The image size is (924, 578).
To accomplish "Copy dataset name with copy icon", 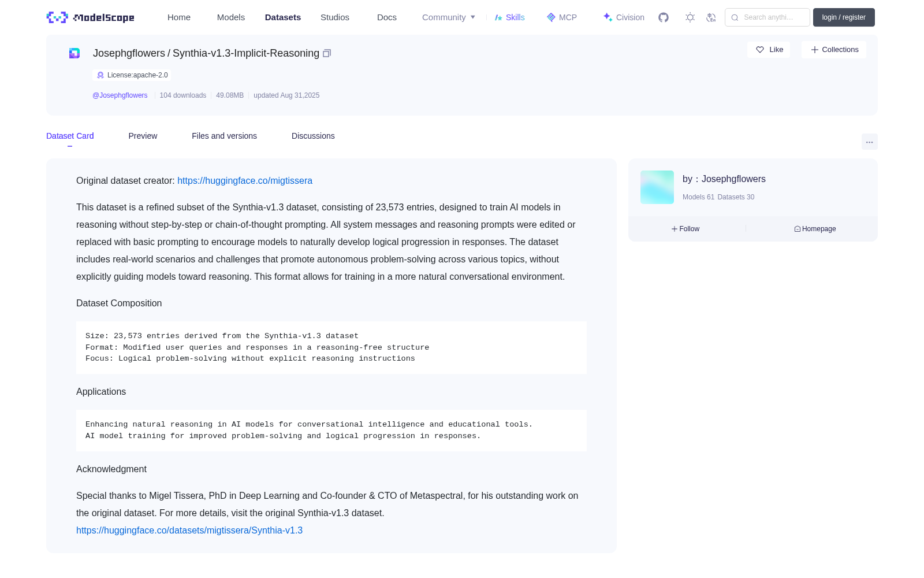I will [x=327, y=53].
